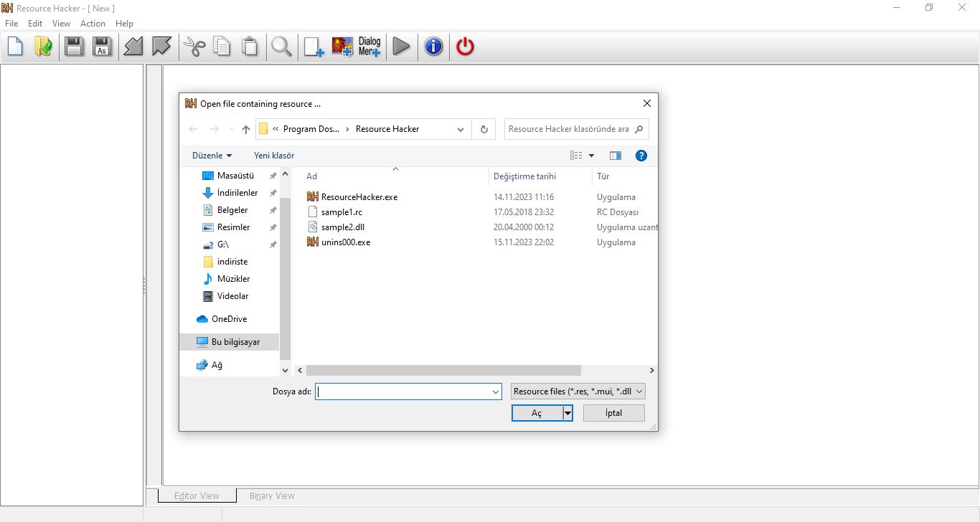Viewport: 980px width, 522px height.
Task: Sort by Değiştirme tarihi column header
Action: click(x=524, y=176)
